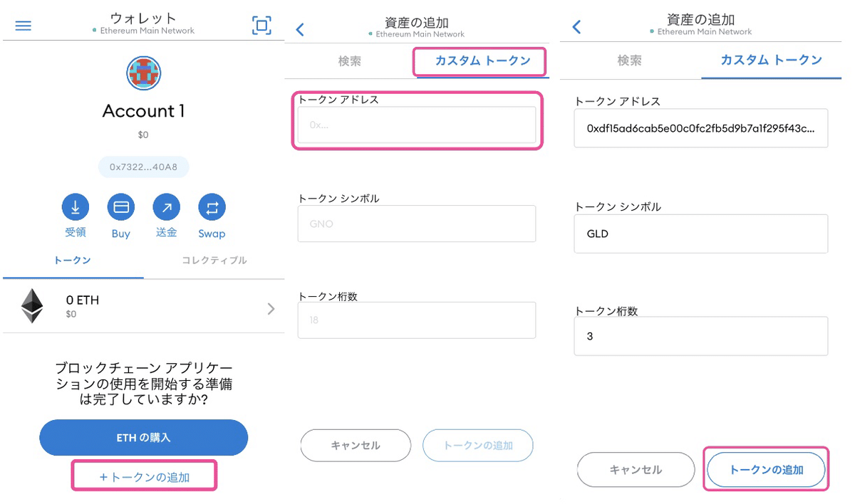Tap the Account 1 avatar image

143,73
